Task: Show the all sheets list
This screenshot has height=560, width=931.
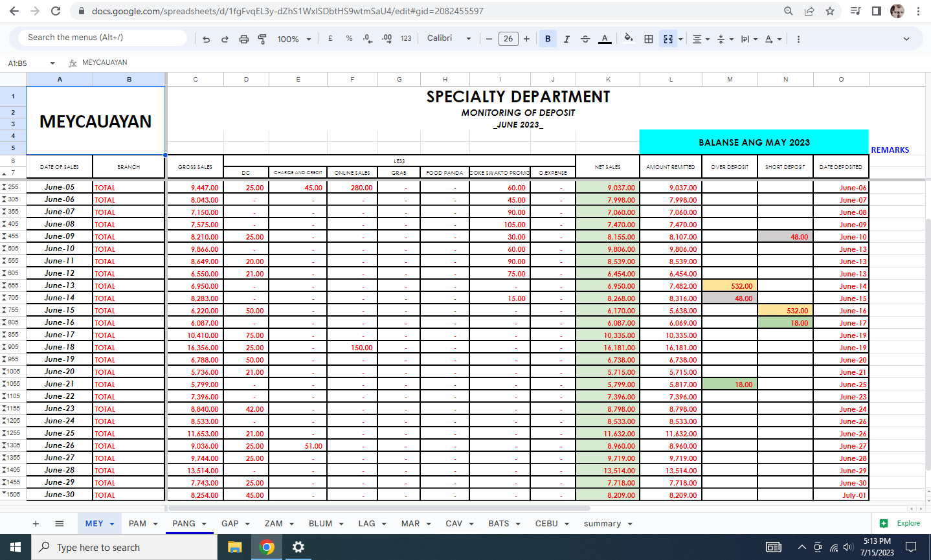Action: (x=59, y=524)
